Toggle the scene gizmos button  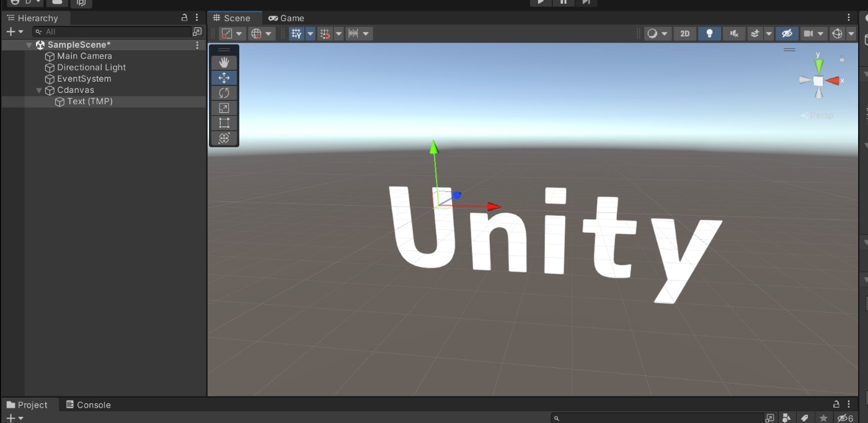(837, 33)
